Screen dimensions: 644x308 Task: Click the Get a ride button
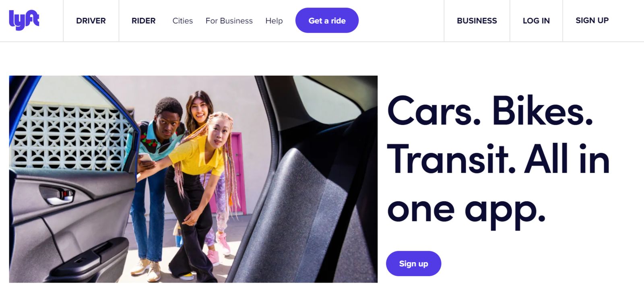tap(327, 21)
